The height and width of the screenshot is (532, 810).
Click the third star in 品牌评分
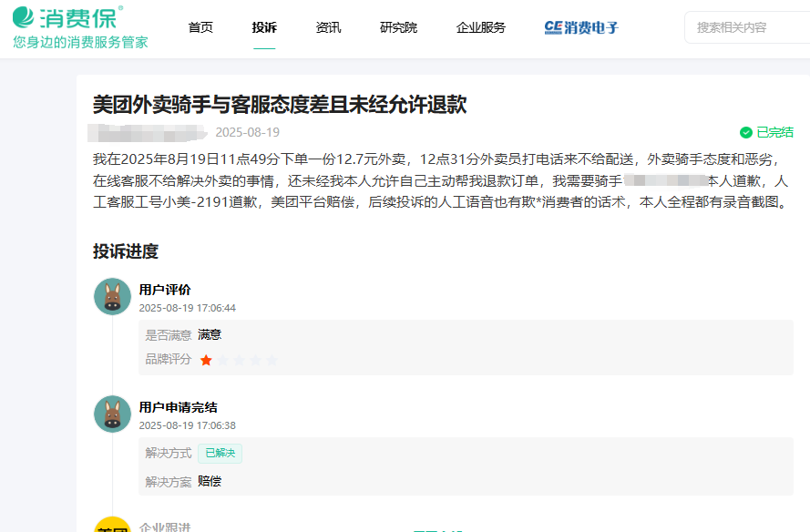(240, 360)
